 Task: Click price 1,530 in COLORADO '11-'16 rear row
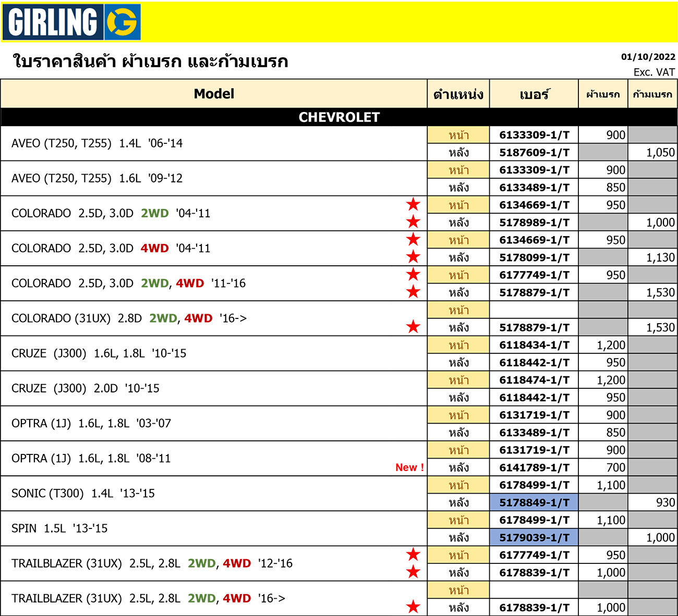[x=660, y=292]
